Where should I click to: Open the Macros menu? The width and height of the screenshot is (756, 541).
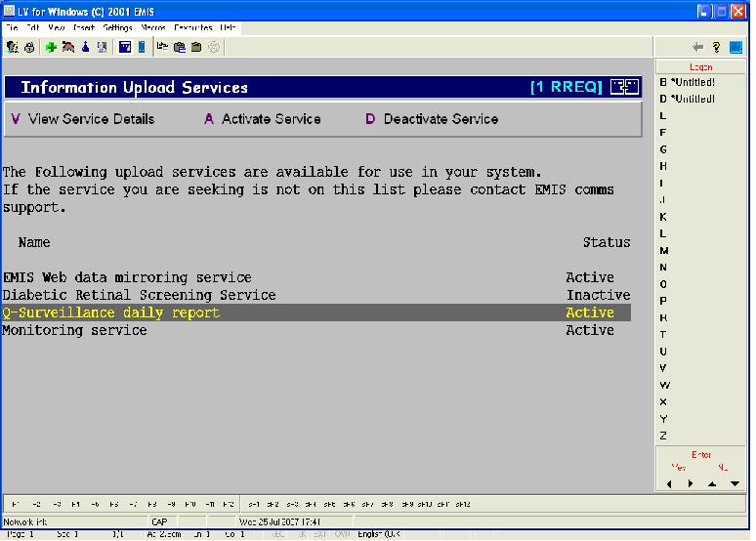pos(152,28)
